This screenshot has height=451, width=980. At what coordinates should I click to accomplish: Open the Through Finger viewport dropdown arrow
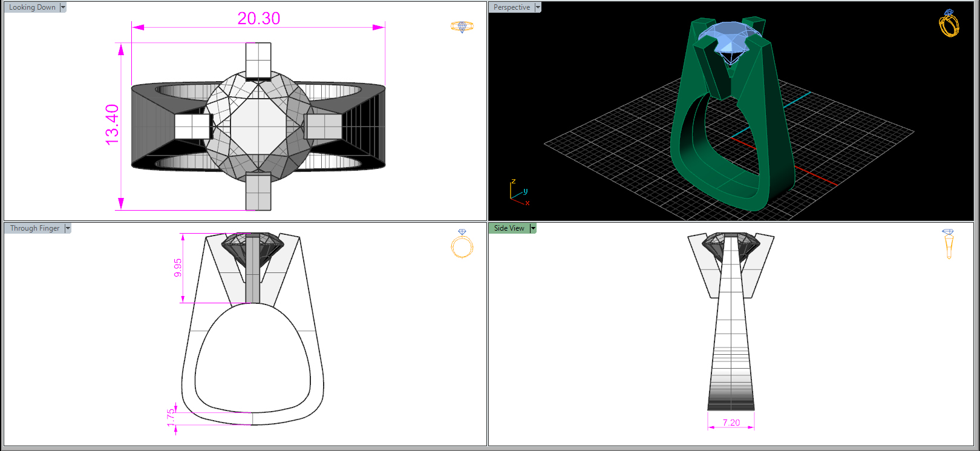coord(68,228)
